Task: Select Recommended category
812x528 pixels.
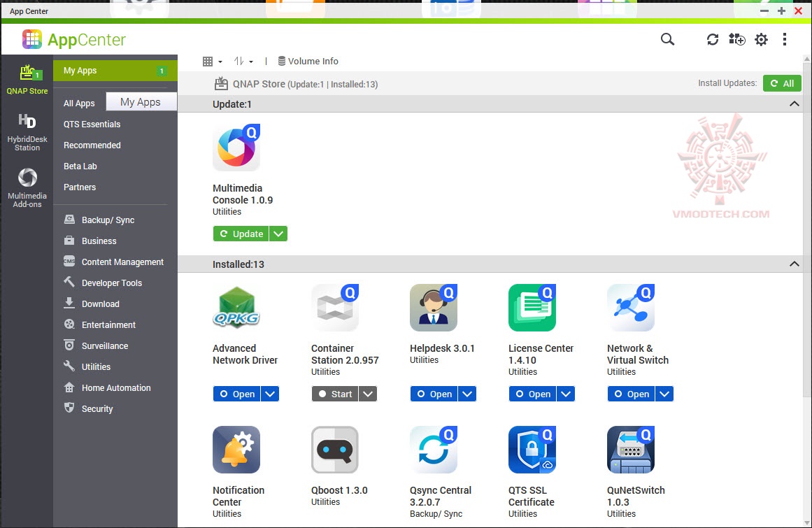Action: click(92, 145)
